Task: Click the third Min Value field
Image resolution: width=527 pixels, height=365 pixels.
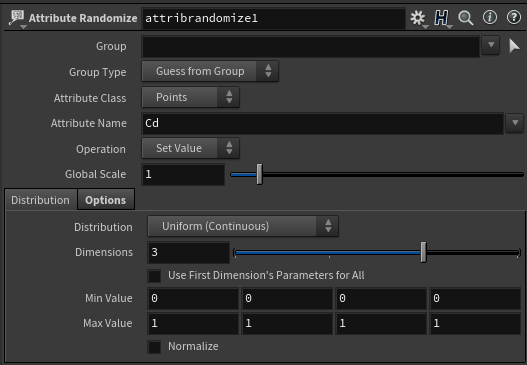Action: (x=381, y=298)
